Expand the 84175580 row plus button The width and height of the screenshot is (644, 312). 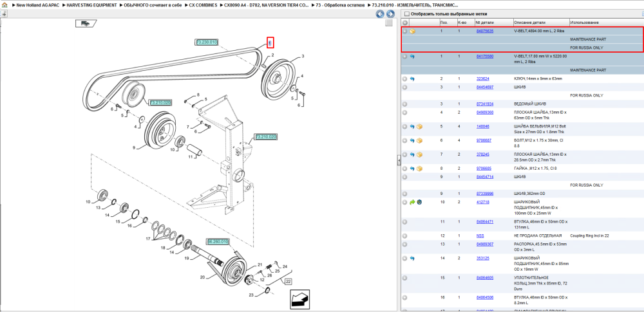tap(405, 57)
